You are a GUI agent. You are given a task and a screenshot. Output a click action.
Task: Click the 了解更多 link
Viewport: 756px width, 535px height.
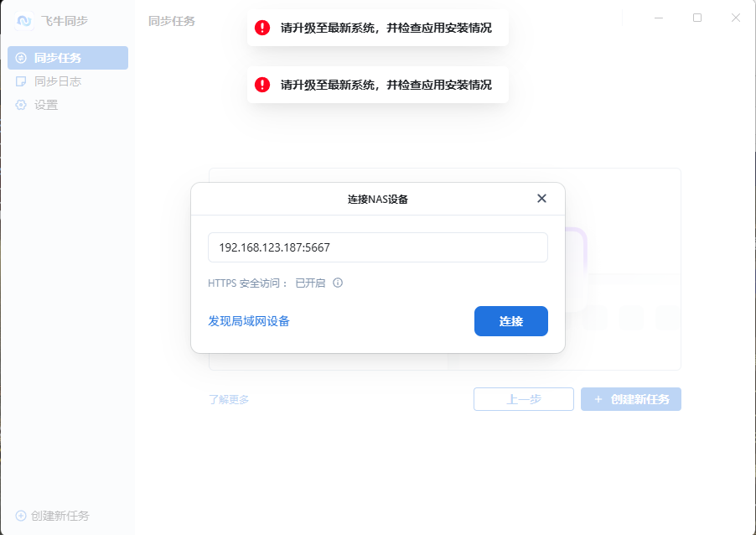[x=229, y=399]
